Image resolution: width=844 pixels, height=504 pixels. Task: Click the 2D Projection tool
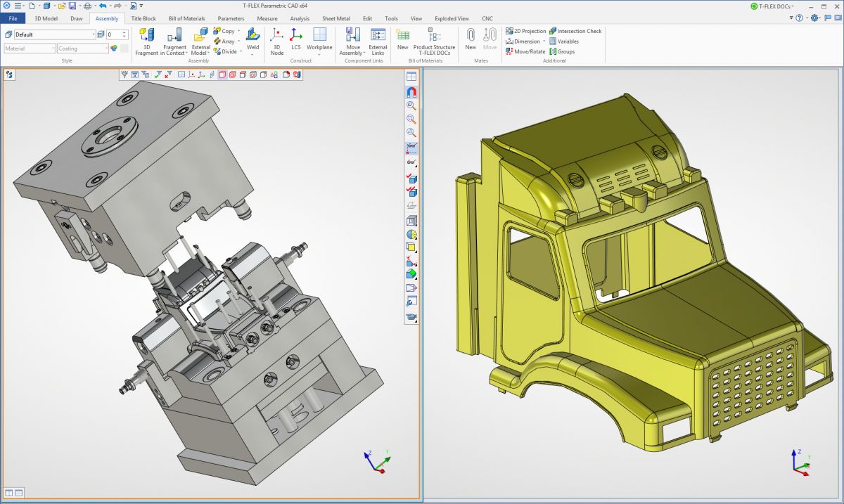pyautogui.click(x=525, y=31)
